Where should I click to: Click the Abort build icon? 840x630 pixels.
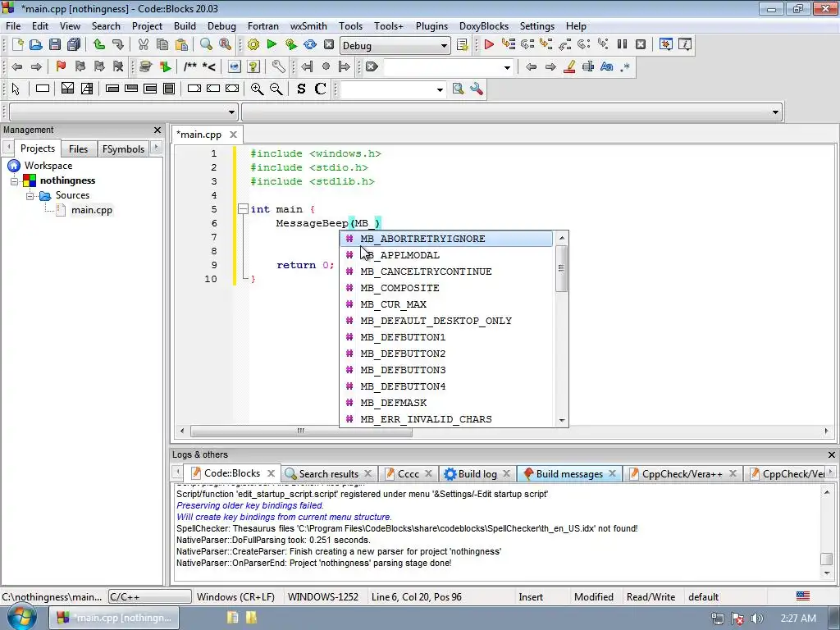click(329, 44)
